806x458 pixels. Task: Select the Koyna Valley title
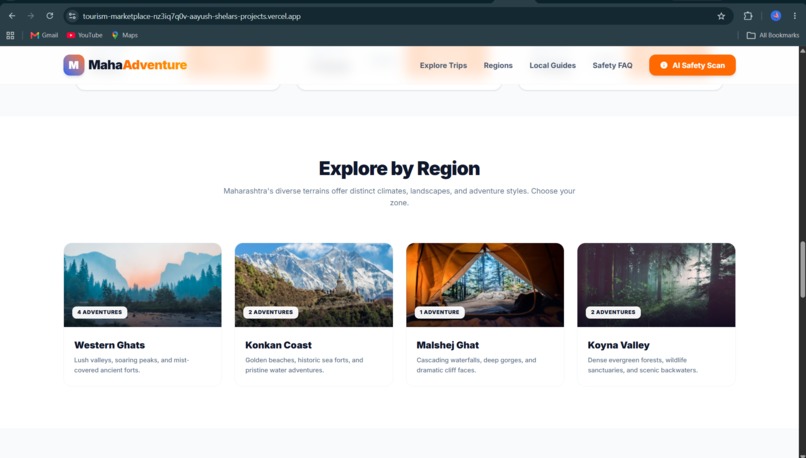click(x=618, y=345)
